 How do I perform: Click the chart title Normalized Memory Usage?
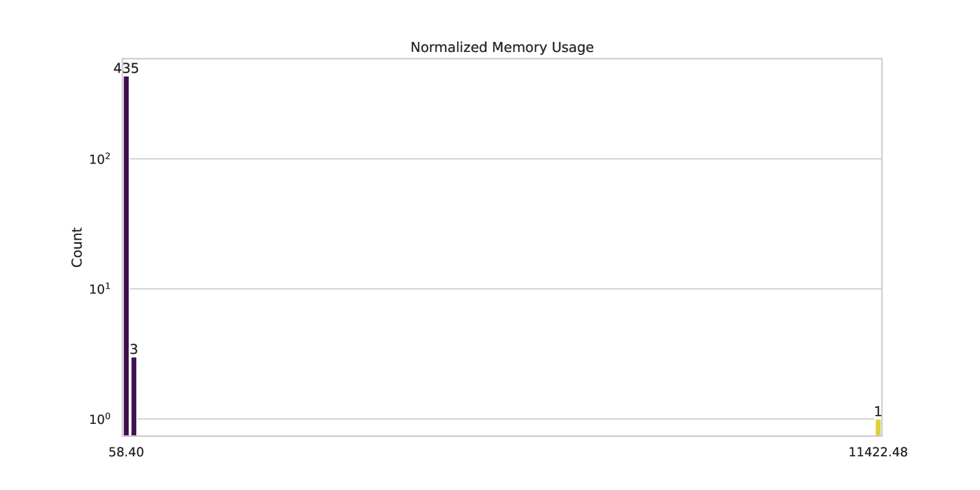[x=502, y=47]
